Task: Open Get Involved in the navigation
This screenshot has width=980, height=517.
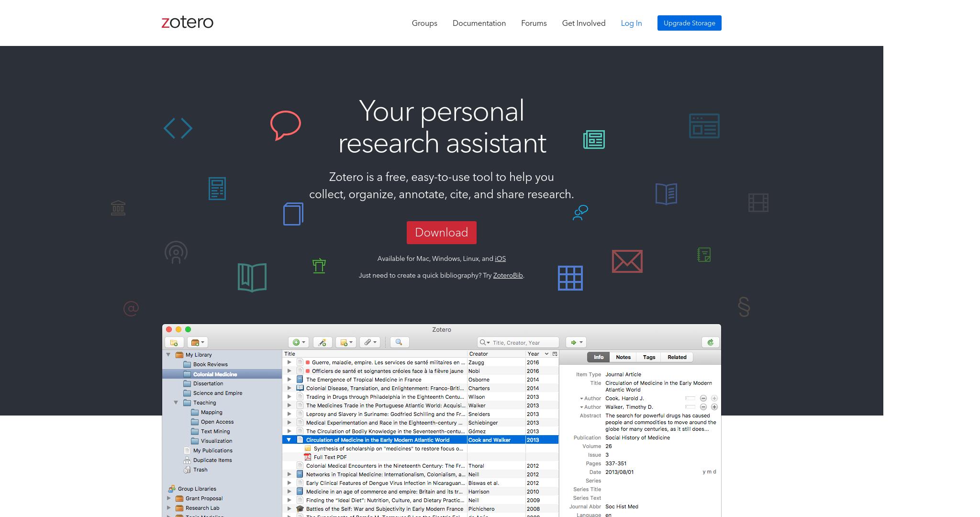Action: (x=584, y=23)
